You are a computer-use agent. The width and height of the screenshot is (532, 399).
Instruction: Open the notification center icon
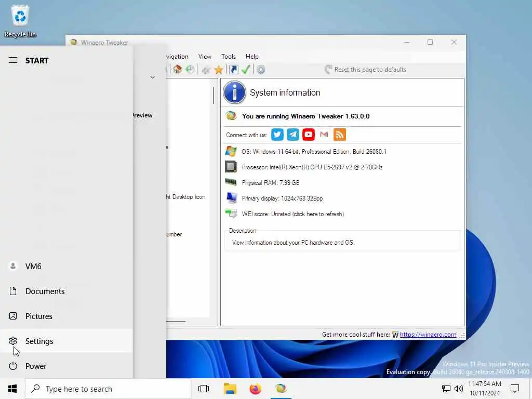(x=515, y=389)
